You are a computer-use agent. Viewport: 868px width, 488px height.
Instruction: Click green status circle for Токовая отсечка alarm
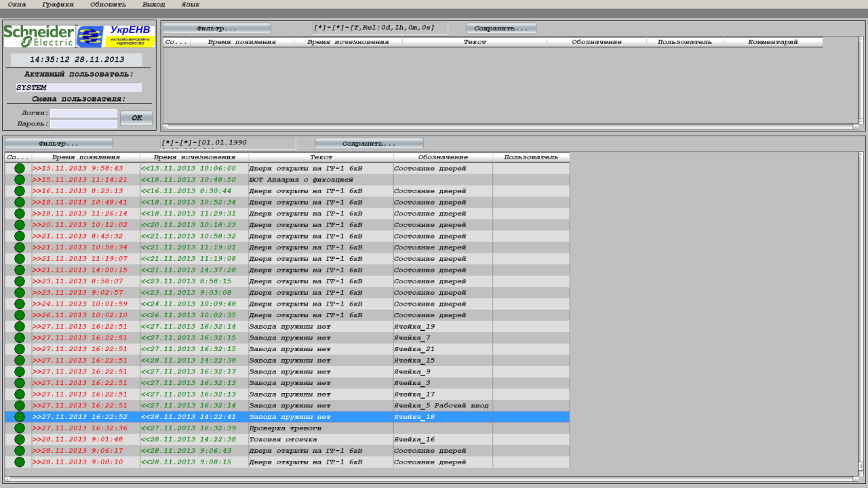[19, 439]
